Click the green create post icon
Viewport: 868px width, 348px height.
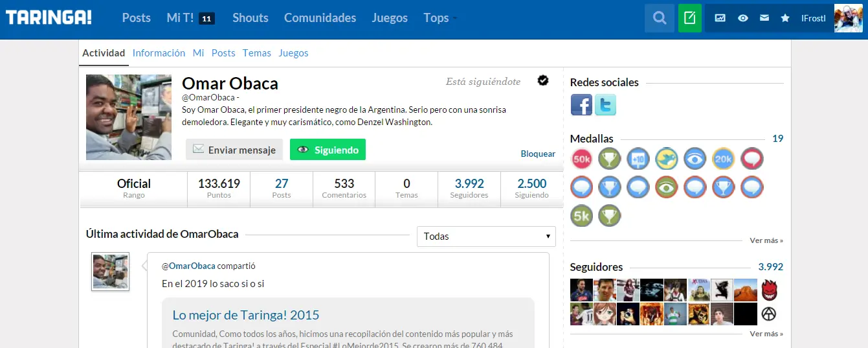690,18
